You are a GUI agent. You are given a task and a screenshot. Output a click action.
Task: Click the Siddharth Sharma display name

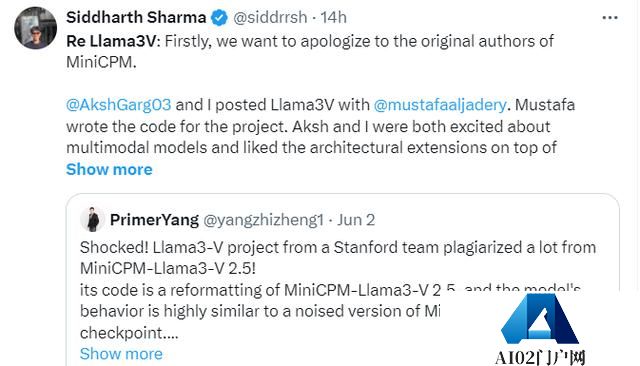click(x=136, y=18)
